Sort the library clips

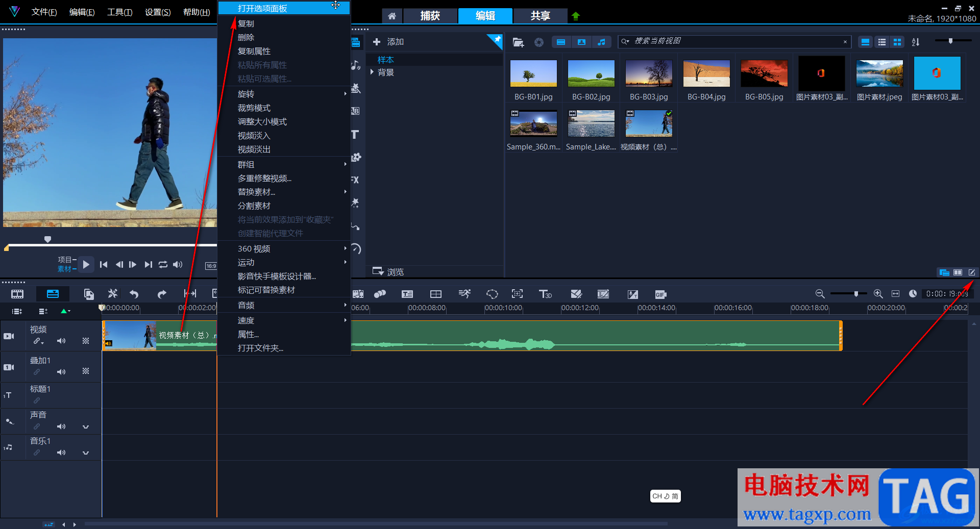(916, 42)
